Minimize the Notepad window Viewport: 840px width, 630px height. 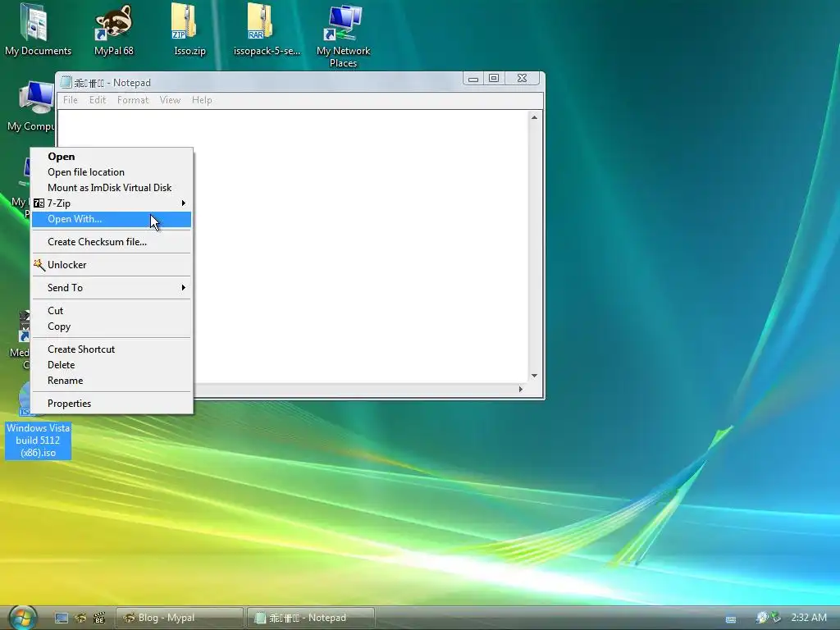click(x=473, y=79)
